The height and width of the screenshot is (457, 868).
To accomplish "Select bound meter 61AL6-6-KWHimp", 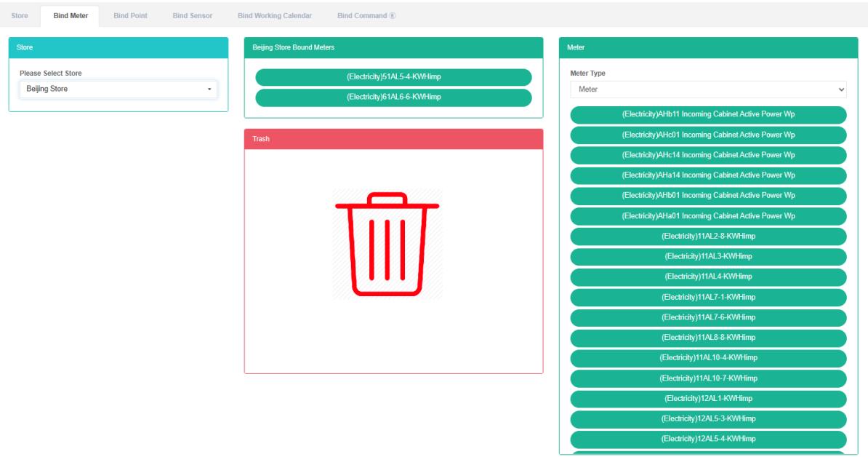I will coord(393,98).
